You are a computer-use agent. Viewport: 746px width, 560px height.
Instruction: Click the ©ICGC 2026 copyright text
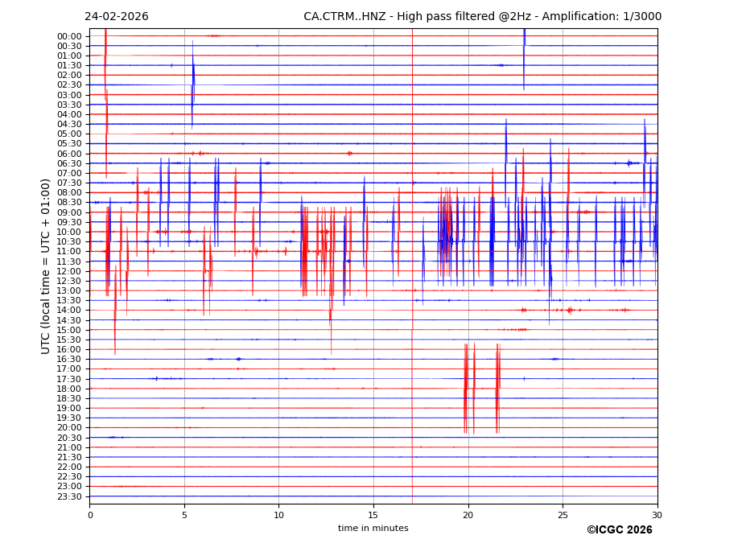(x=619, y=530)
